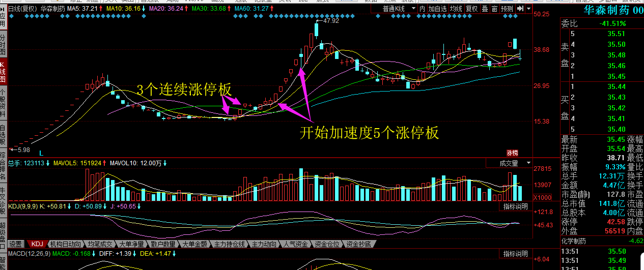Select the 资金仓位 indicator tab
This screenshot has height=270, width=644.
(x=327, y=244)
